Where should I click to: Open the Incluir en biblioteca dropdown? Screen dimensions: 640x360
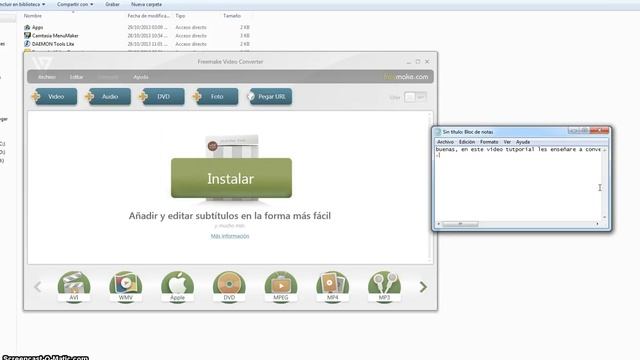point(22,4)
